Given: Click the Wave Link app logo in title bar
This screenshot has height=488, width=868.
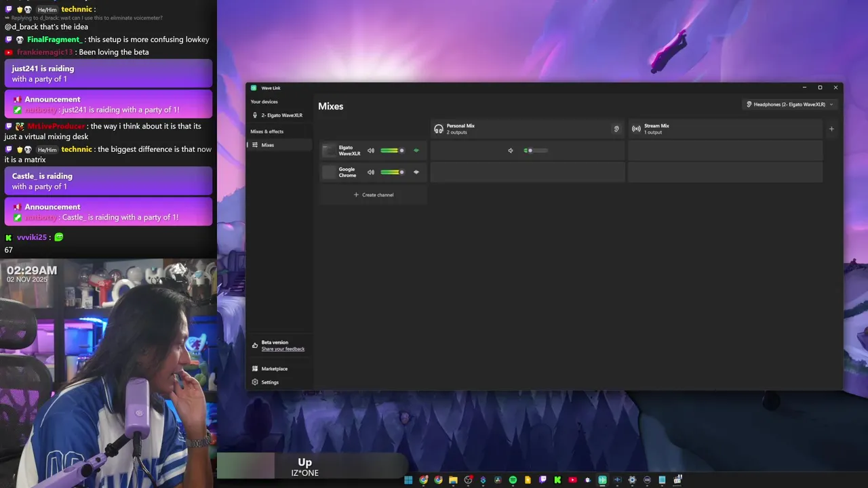Looking at the screenshot, I should [x=254, y=87].
